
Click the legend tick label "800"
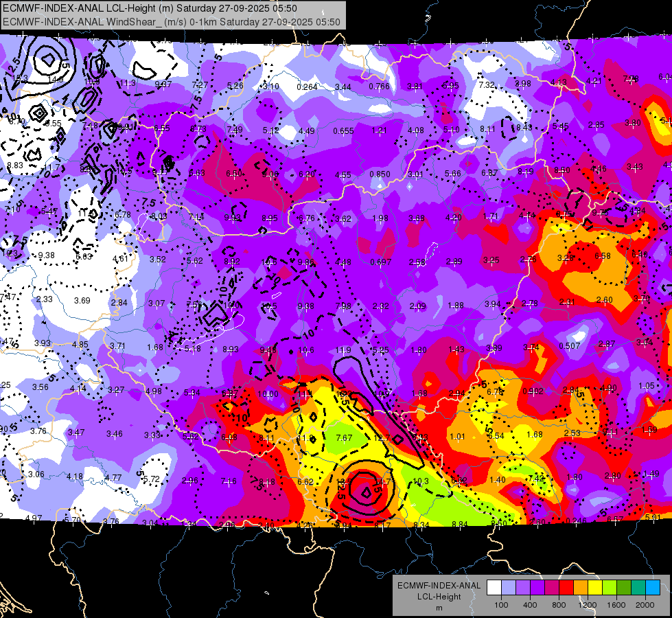click(559, 605)
